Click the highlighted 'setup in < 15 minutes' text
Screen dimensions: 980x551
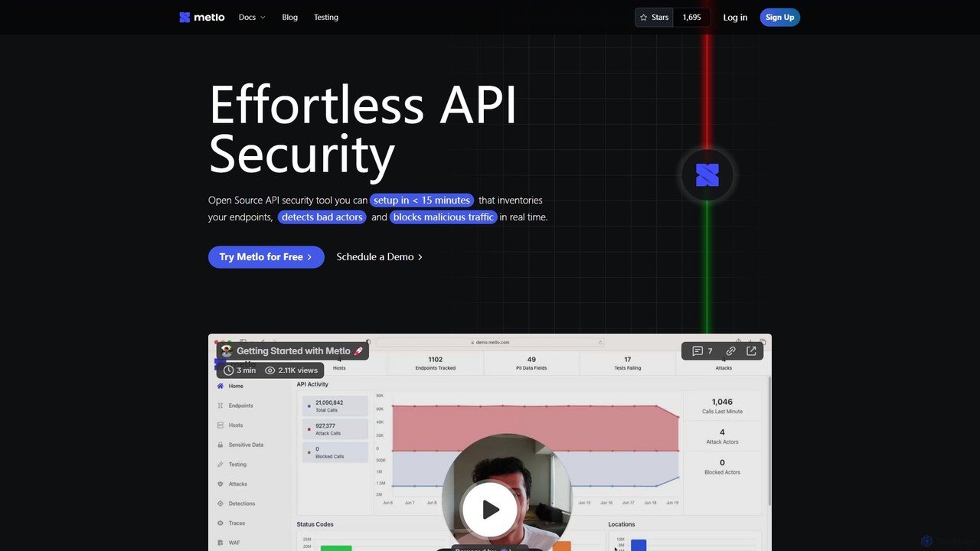[x=422, y=200]
